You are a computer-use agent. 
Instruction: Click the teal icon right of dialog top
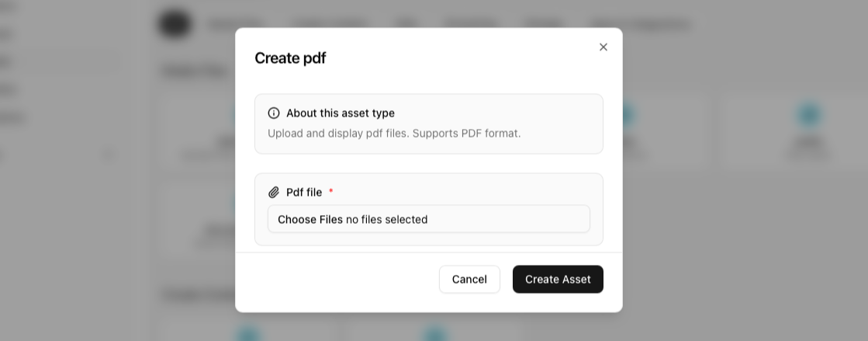[x=627, y=115]
